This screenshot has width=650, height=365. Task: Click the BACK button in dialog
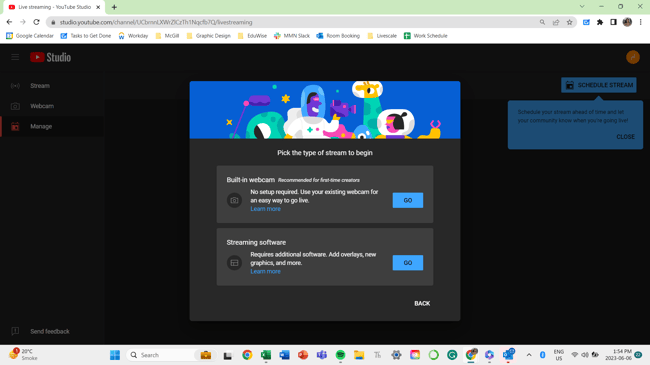click(x=422, y=303)
